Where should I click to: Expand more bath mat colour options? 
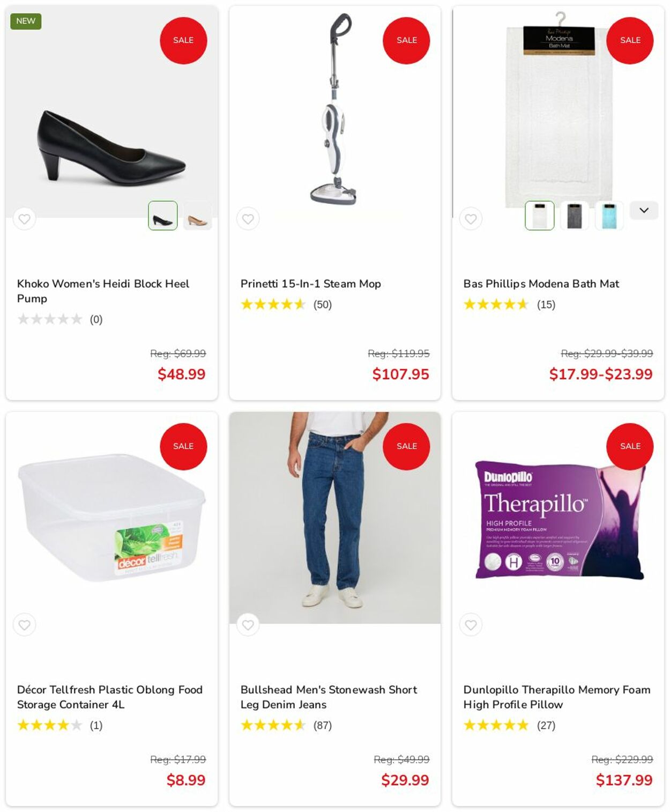point(644,210)
